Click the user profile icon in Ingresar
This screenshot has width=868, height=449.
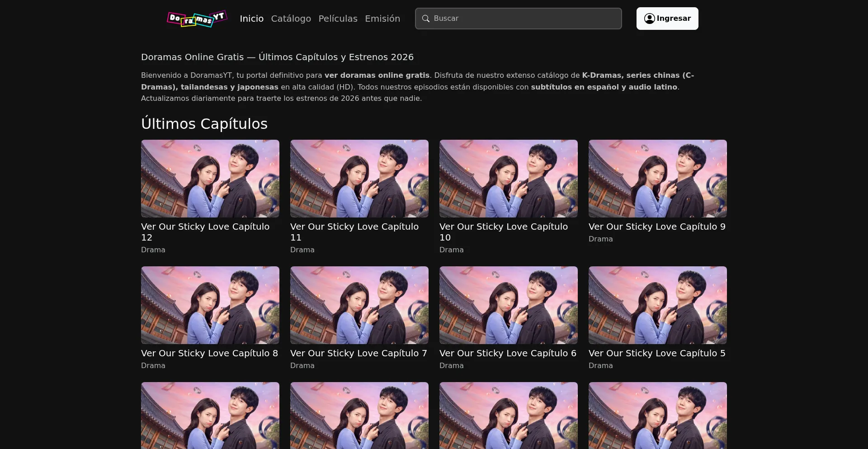point(649,19)
